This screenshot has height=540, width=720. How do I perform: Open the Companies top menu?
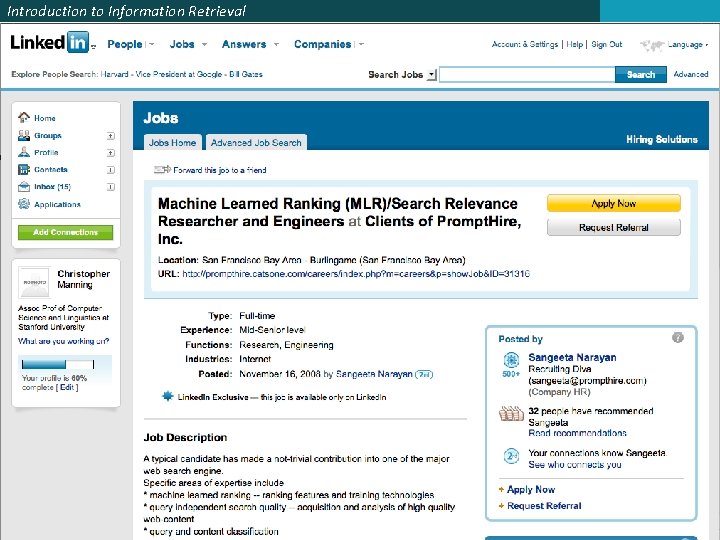coord(322,44)
